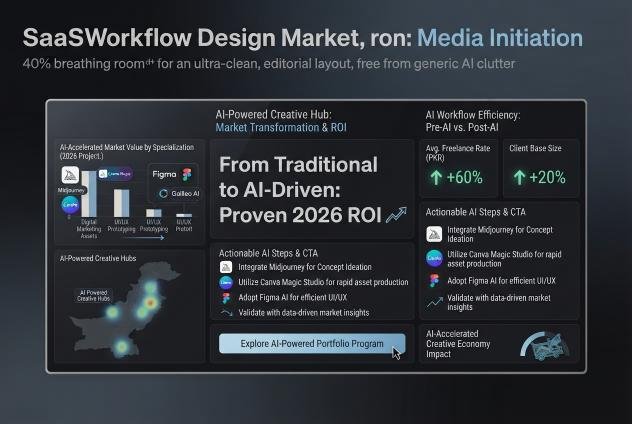
Task: Click the SaaSWorkflow Design Market, ron: title text
Action: (x=217, y=38)
